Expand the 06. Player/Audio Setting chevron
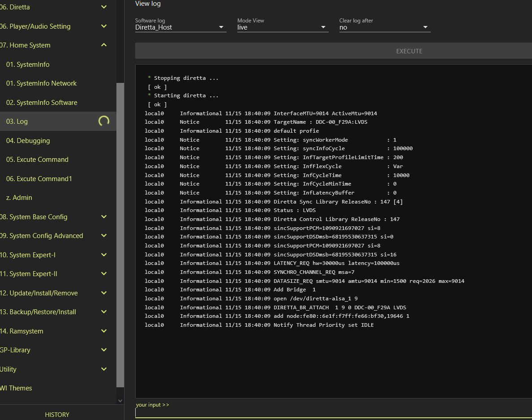532x420 pixels. click(104, 26)
